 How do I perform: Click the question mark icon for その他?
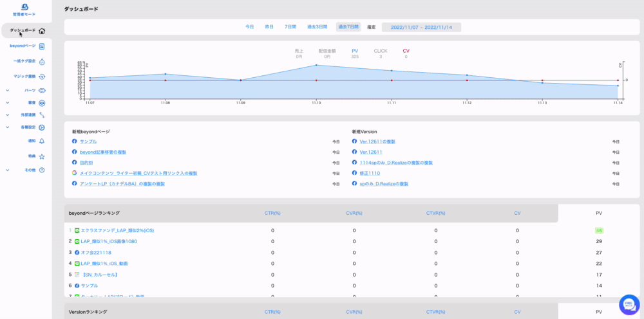[42, 170]
